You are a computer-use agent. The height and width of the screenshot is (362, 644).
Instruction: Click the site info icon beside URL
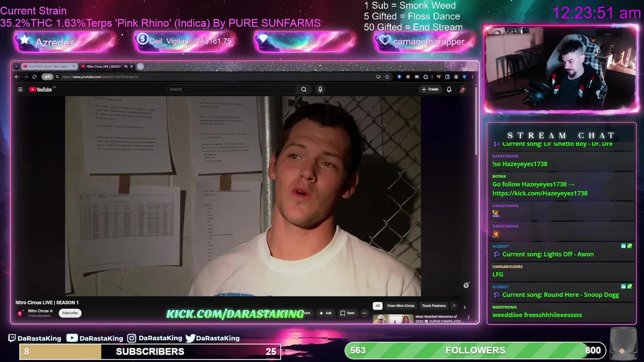pos(57,77)
